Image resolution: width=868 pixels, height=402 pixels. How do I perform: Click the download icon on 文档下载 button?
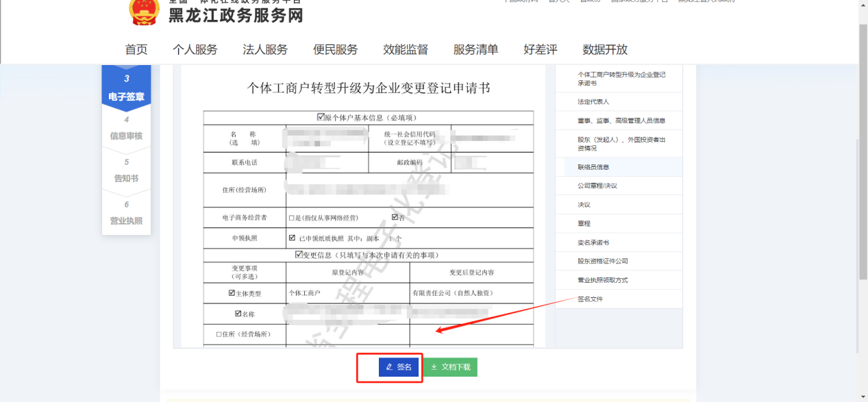pyautogui.click(x=434, y=367)
